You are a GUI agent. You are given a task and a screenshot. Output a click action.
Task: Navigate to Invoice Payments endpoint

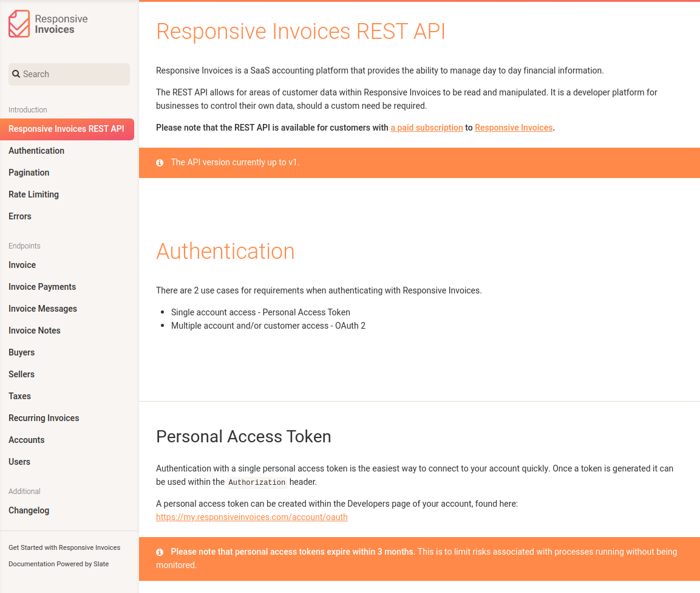[x=42, y=287]
